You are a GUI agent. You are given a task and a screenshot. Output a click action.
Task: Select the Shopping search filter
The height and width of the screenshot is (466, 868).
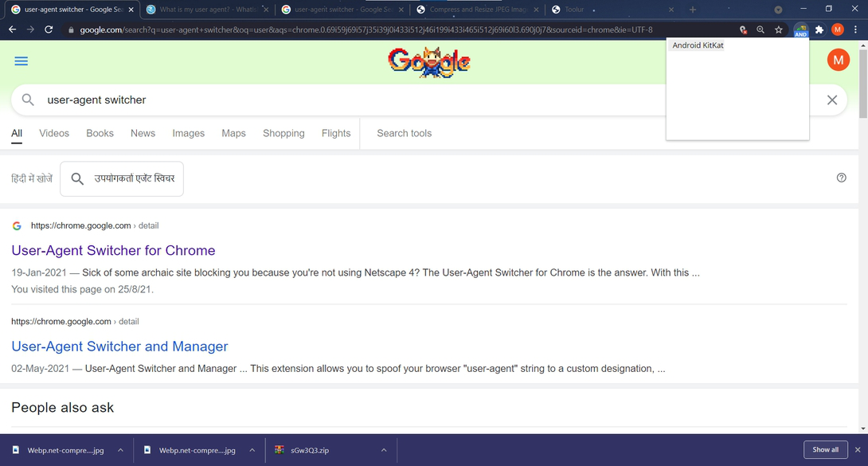[283, 133]
